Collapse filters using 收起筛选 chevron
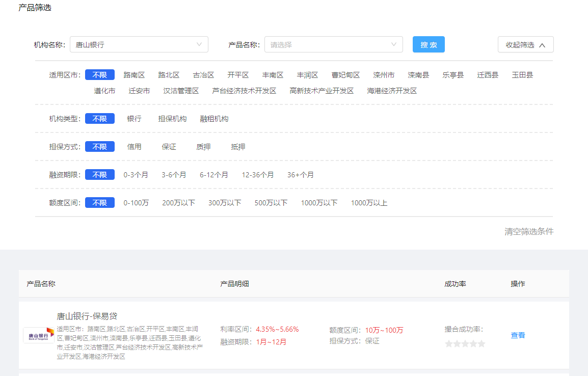 [x=525, y=44]
